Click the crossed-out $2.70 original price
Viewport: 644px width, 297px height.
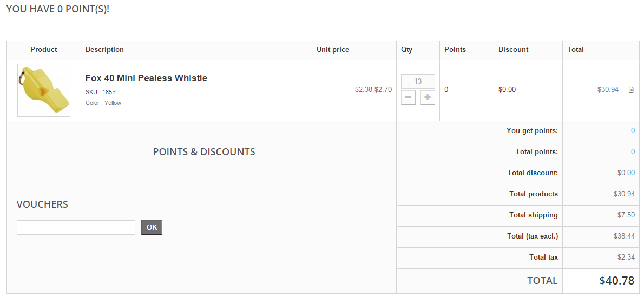383,90
